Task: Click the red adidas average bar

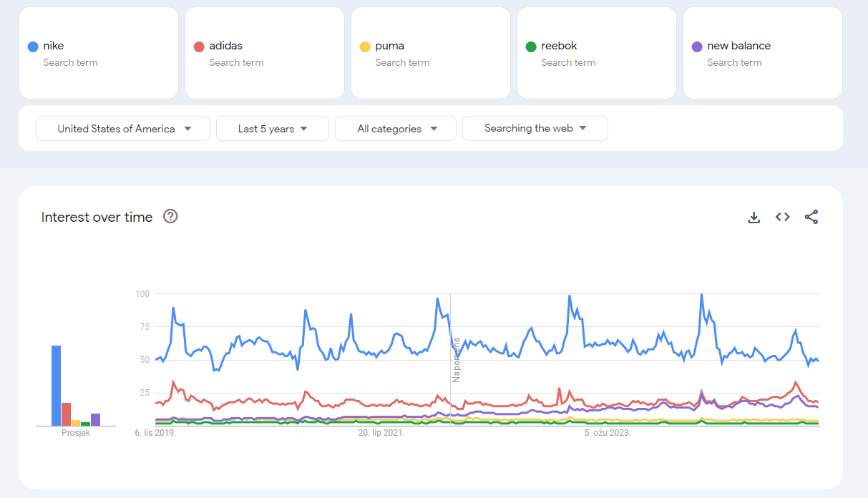Action: point(66,414)
